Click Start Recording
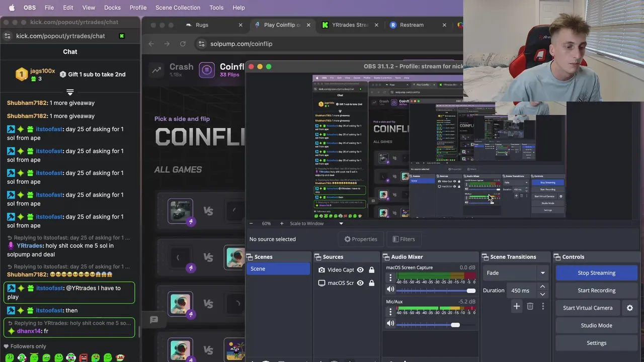This screenshot has height=362, width=644. (597, 291)
